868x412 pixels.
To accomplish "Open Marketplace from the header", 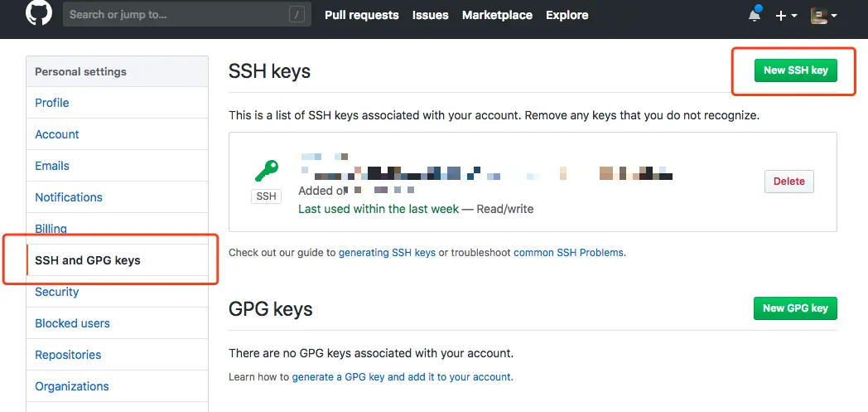I will pos(497,15).
